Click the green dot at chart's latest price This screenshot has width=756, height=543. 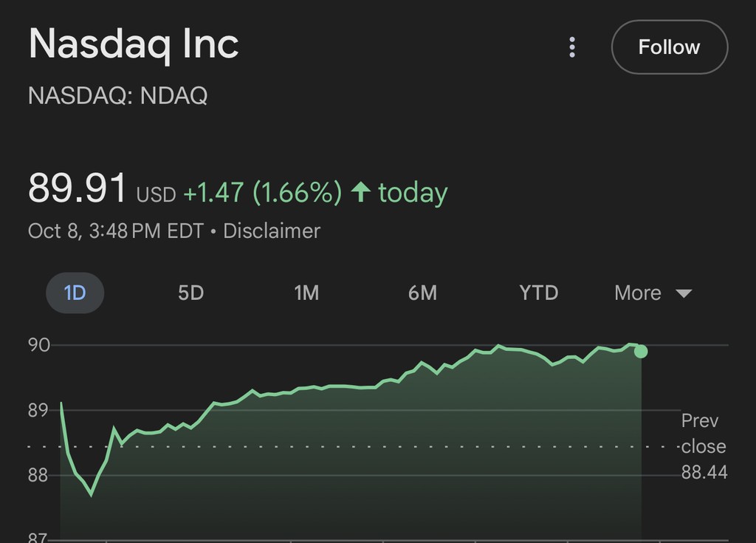pyautogui.click(x=641, y=351)
